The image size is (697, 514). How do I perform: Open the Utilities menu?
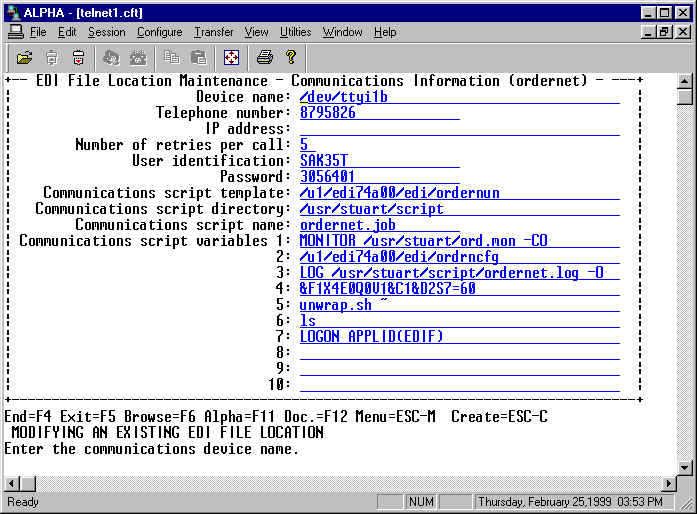point(295,32)
